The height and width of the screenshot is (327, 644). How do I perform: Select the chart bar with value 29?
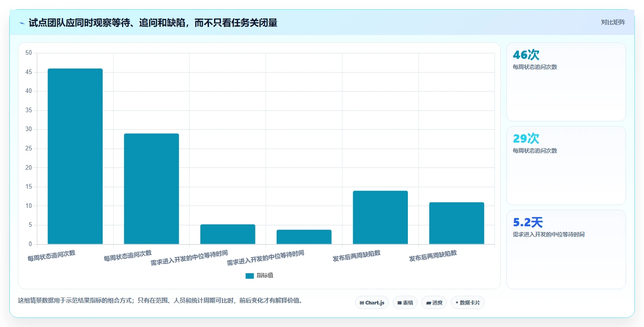pyautogui.click(x=151, y=189)
